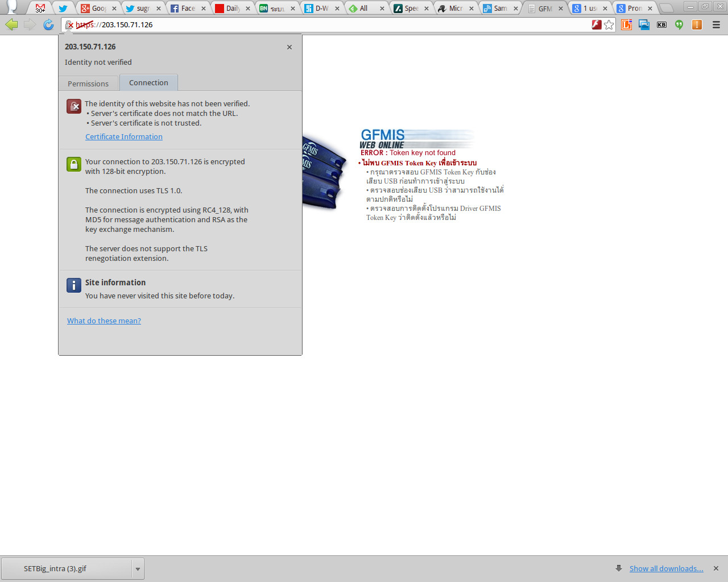Click the green encrypted lock icon
The image size is (728, 582).
74,164
